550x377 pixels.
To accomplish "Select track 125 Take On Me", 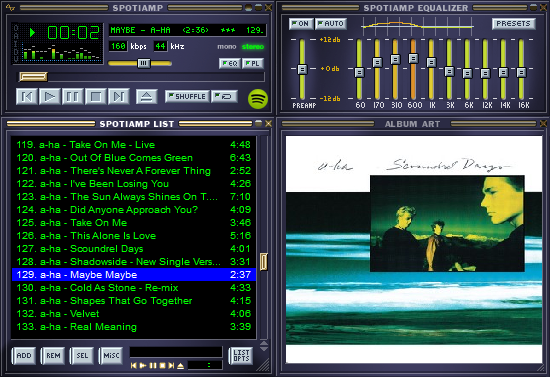I will 134,223.
